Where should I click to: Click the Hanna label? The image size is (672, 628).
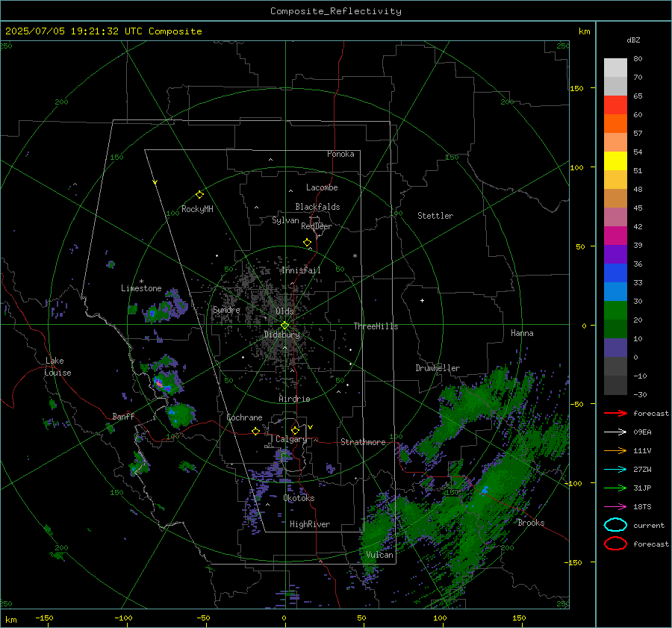(522, 333)
